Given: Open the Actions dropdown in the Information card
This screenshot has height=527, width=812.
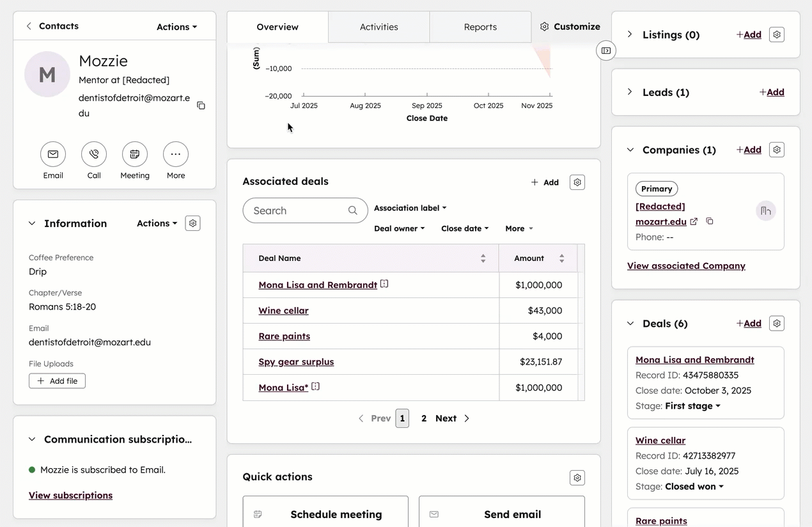Looking at the screenshot, I should [156, 223].
